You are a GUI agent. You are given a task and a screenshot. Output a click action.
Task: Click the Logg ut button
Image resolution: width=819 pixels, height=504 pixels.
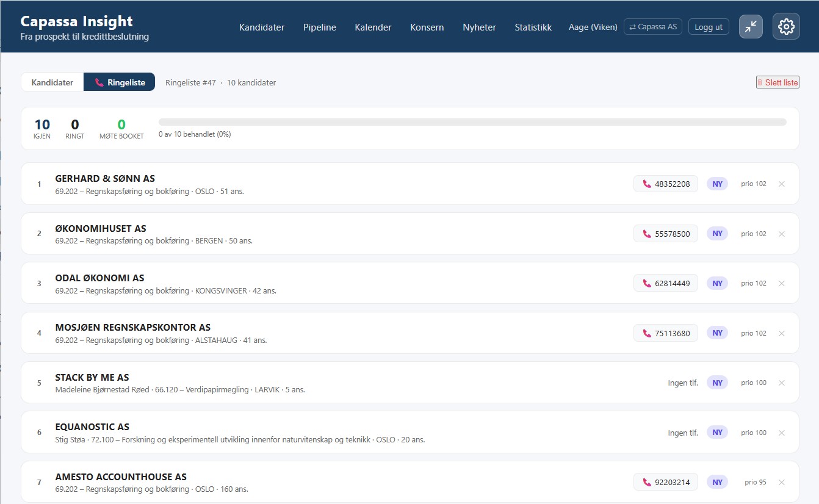point(709,27)
